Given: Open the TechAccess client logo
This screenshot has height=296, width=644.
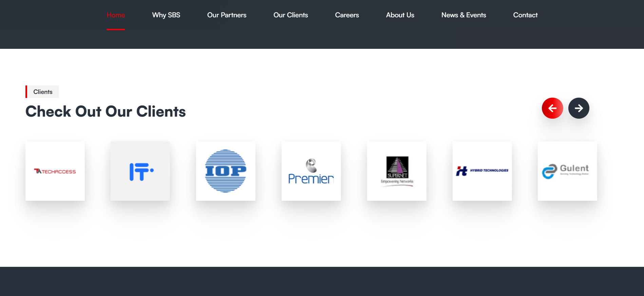Looking at the screenshot, I should click(55, 171).
